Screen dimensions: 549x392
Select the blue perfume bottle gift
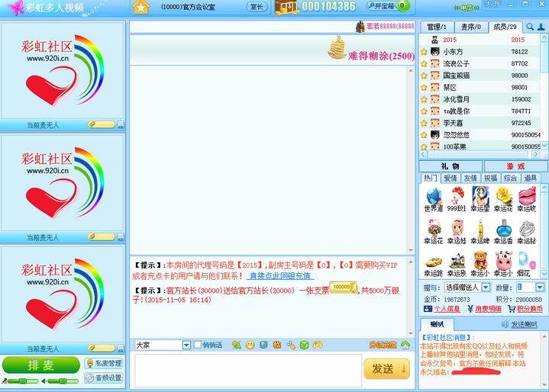[x=503, y=232]
